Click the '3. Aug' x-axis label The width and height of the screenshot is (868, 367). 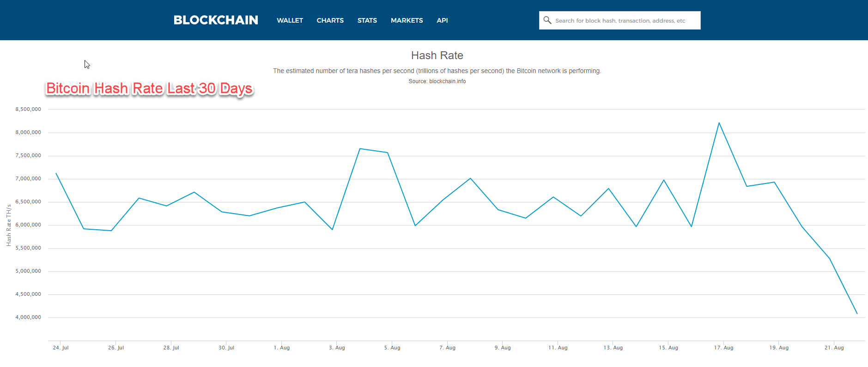coord(337,348)
